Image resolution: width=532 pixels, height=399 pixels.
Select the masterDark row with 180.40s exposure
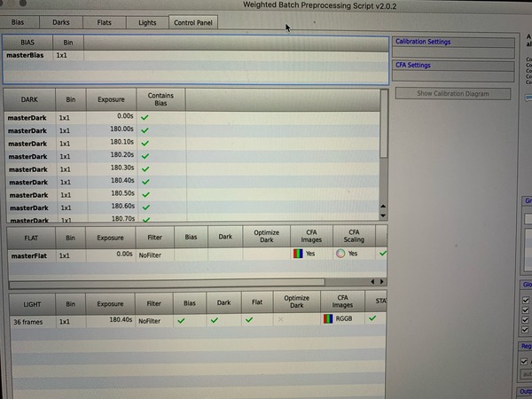[192, 182]
